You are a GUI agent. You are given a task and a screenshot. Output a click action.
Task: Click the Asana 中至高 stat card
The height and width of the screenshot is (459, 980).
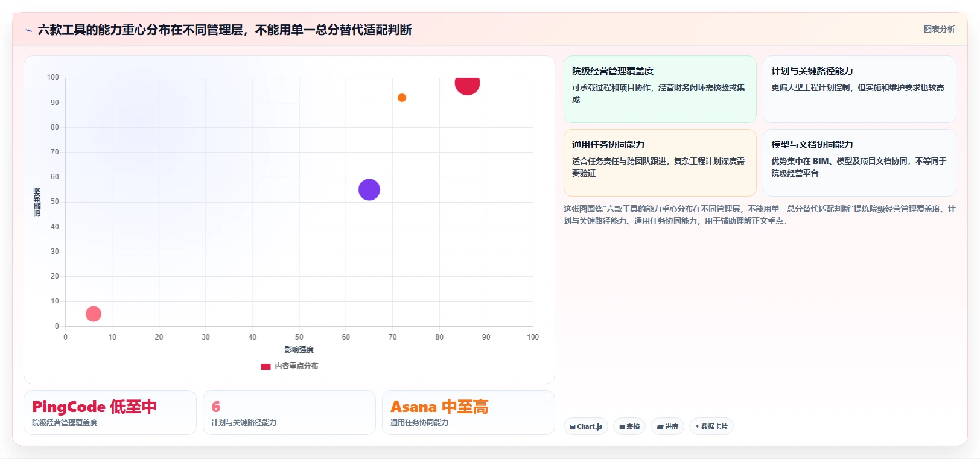[468, 413]
